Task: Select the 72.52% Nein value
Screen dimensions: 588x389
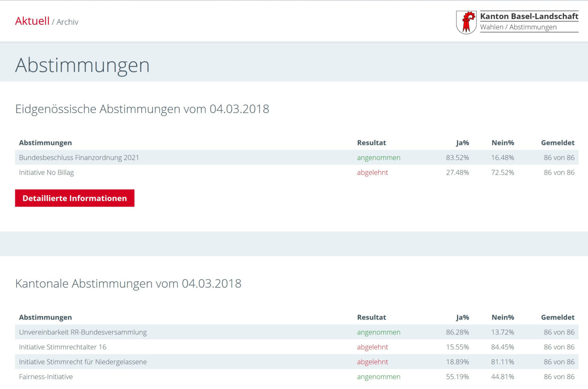Action: (x=503, y=172)
